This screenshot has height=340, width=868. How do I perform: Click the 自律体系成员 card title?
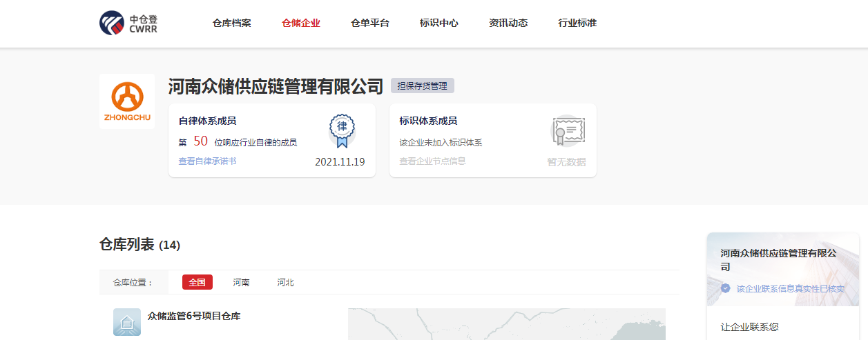point(207,121)
